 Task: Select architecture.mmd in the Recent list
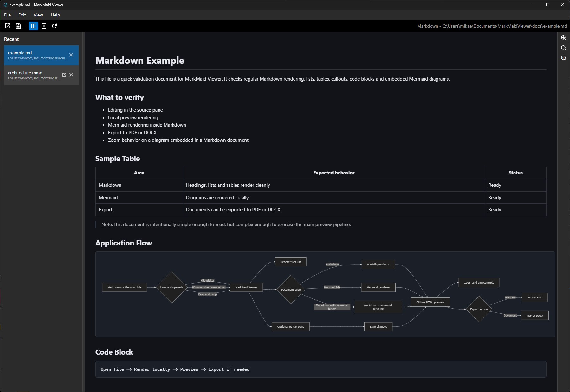click(41, 75)
